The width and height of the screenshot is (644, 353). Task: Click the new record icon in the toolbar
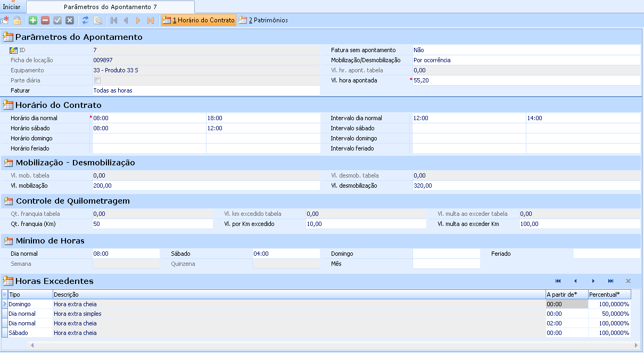5,20
